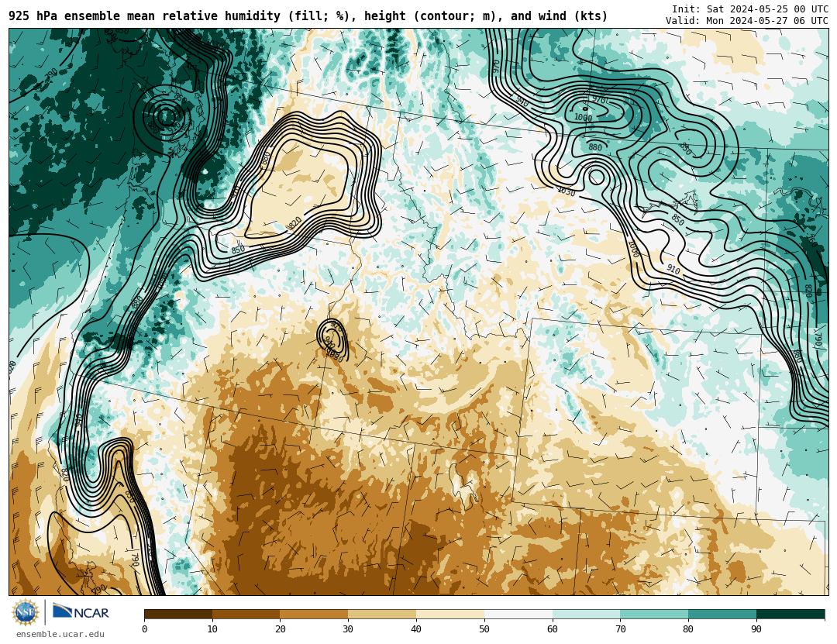837x644 pixels.
Task: Select the 90-100% darkest green colorbar segment
Action: (x=790, y=615)
